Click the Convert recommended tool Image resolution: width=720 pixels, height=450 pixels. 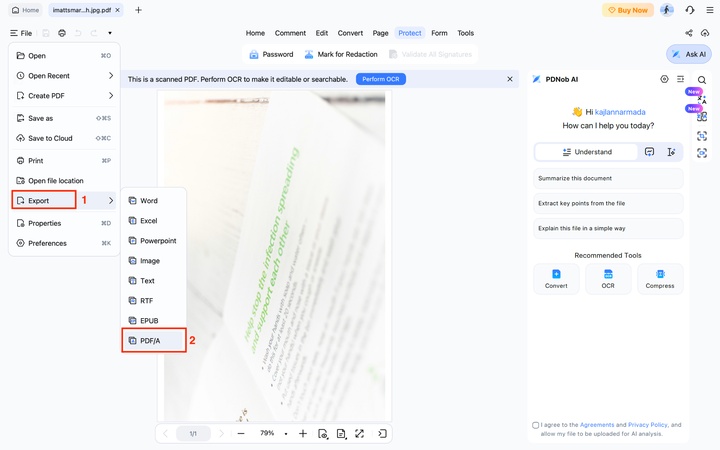click(x=556, y=279)
